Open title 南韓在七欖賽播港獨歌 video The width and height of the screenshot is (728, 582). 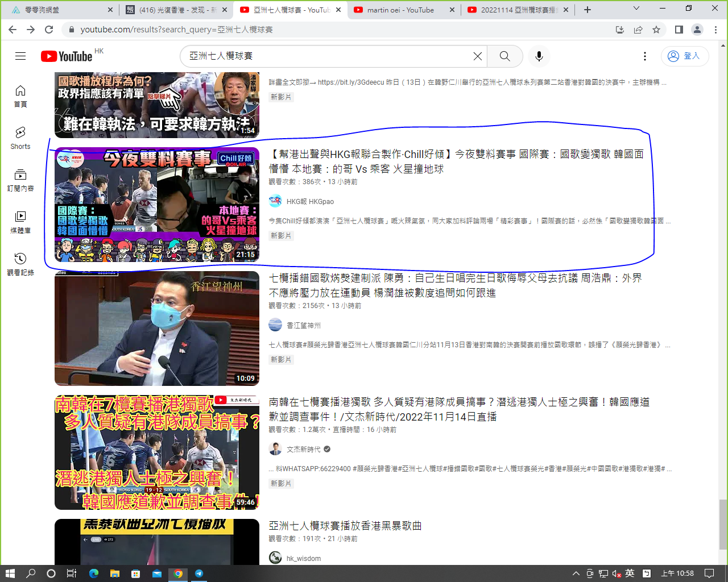pyautogui.click(x=459, y=409)
